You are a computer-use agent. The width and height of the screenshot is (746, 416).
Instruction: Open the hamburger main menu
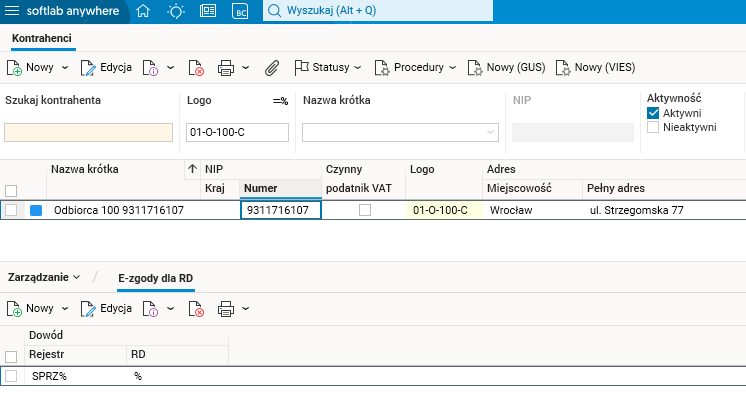tap(14, 12)
